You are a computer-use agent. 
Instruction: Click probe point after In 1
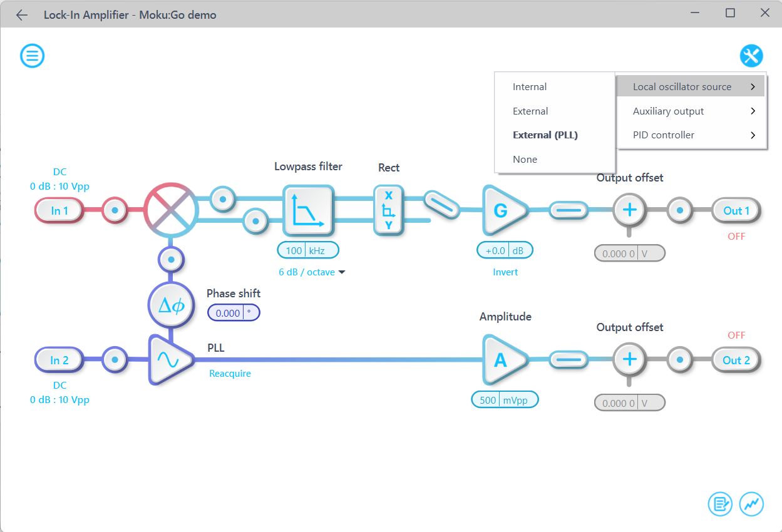[115, 210]
